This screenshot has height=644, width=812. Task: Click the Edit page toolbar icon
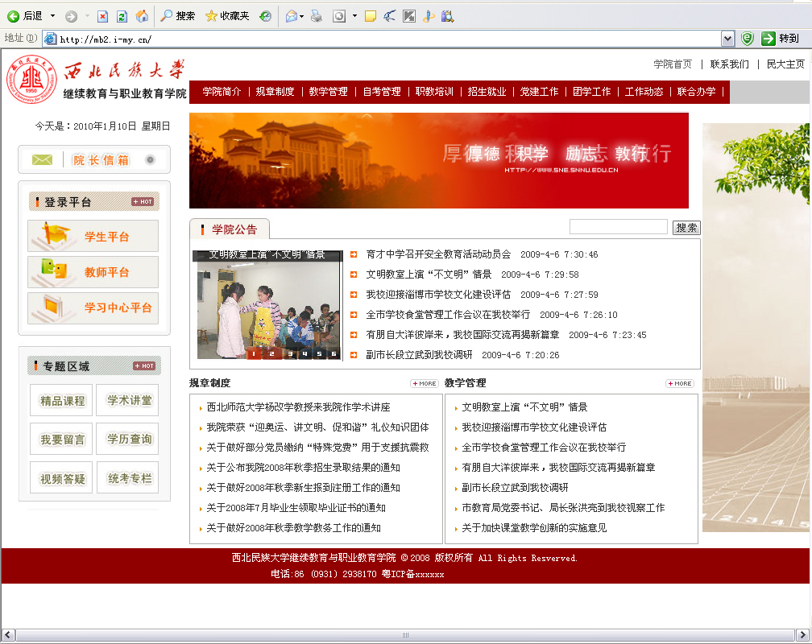pyautogui.click(x=339, y=17)
